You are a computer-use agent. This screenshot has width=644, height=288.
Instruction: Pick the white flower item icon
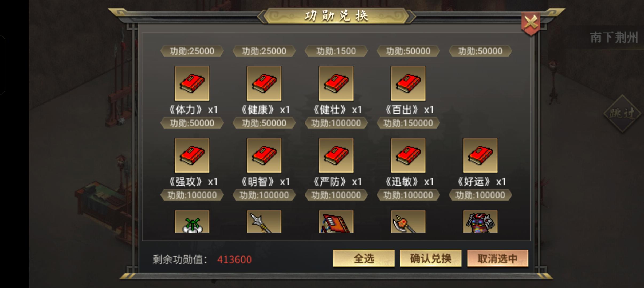(192, 221)
